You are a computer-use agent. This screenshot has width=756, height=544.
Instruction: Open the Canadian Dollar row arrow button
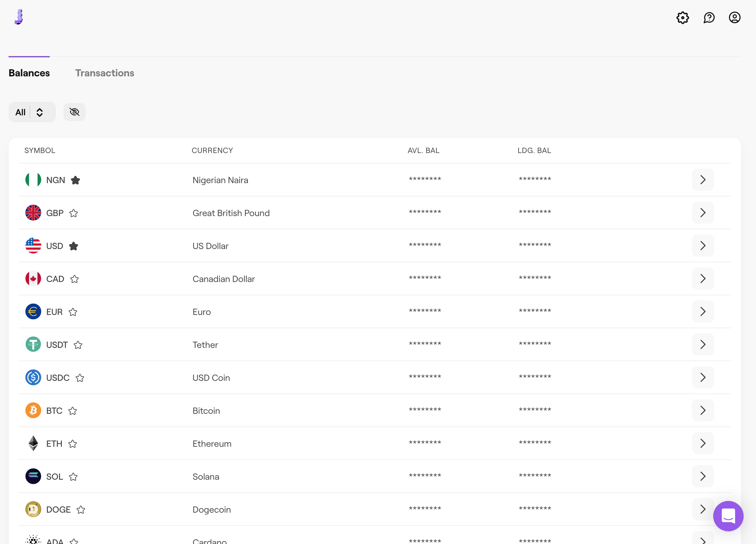click(703, 278)
